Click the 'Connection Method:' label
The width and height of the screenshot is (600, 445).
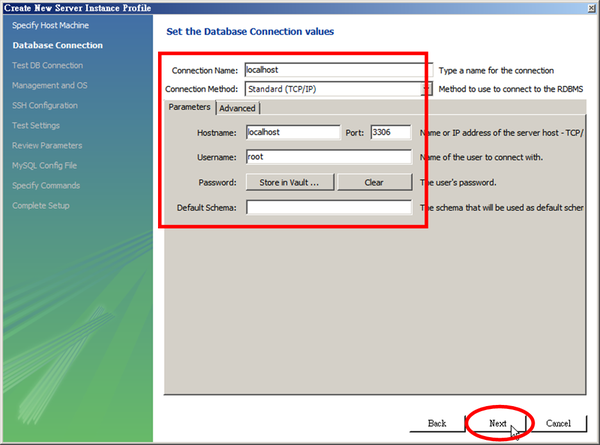point(202,89)
